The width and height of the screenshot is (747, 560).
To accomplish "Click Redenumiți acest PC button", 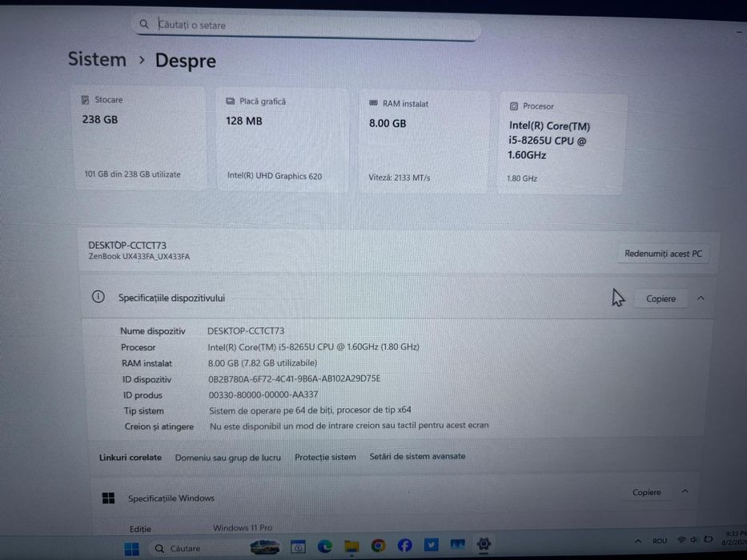I will point(663,254).
